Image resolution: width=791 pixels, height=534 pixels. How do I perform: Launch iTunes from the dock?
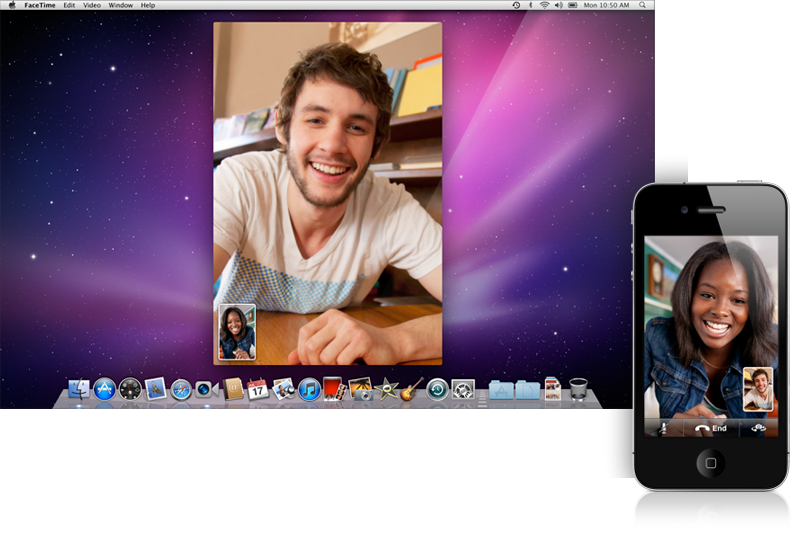pyautogui.click(x=309, y=390)
